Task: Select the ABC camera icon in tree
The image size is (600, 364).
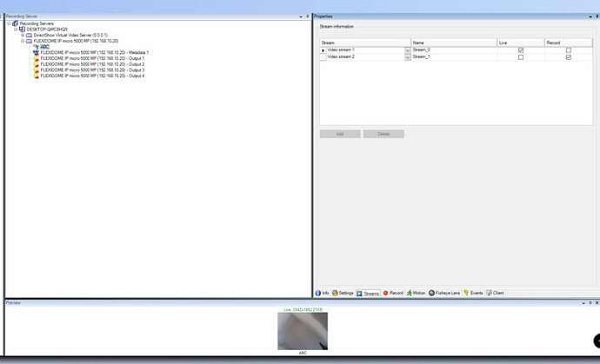Action: click(36, 47)
